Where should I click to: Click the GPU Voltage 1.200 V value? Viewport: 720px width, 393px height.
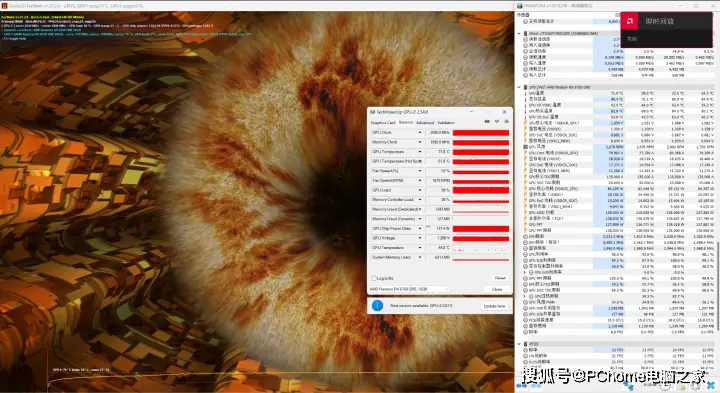438,238
